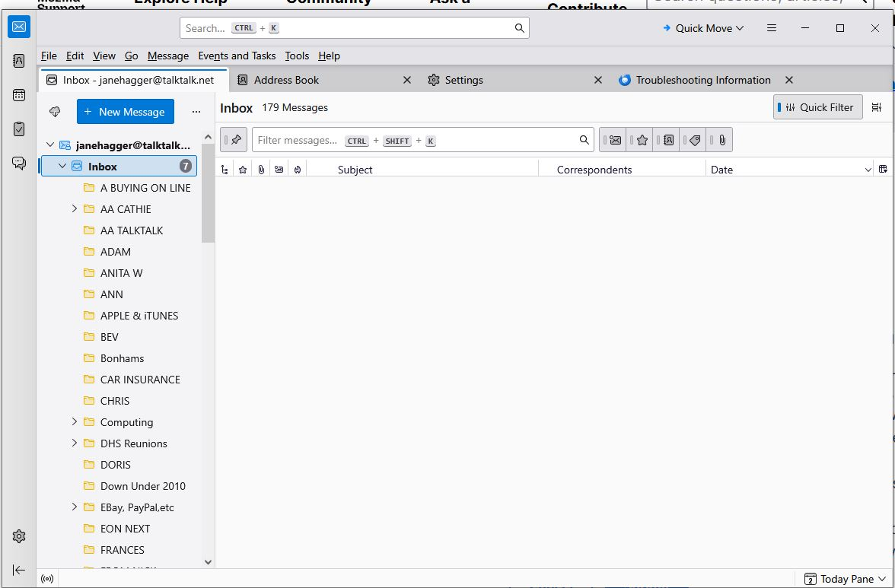The height and width of the screenshot is (588, 895).
Task: Open the Go menu
Action: click(131, 56)
